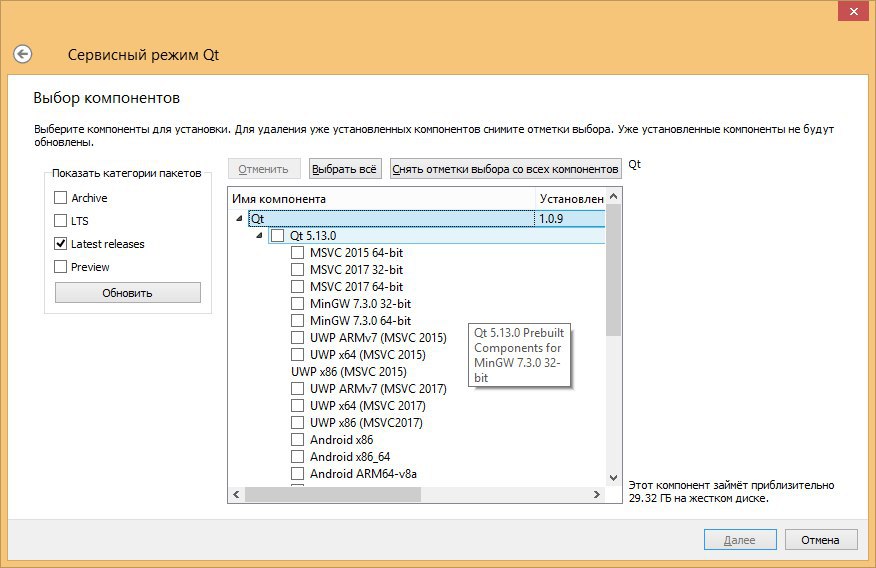Click the Установлен column header
This screenshot has height=568, width=876.
click(570, 199)
